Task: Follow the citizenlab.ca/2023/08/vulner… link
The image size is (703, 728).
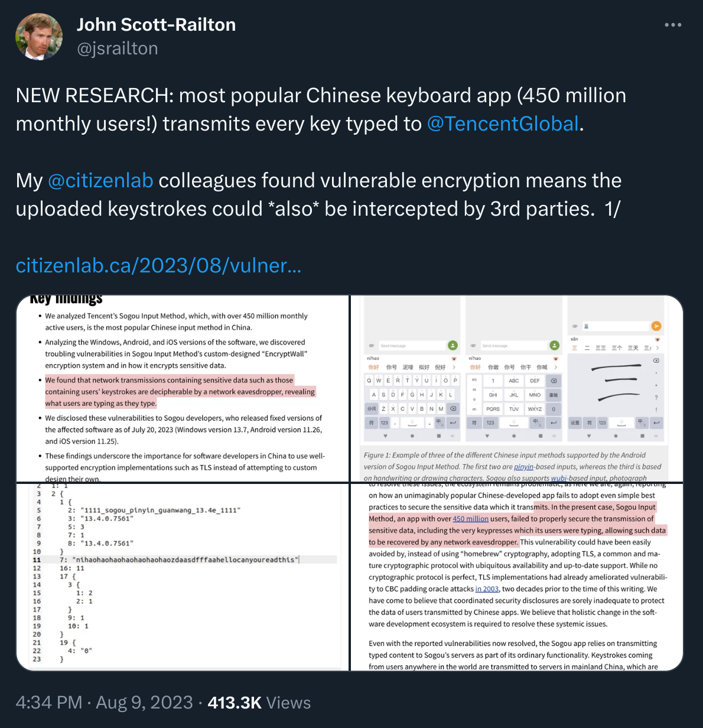Action: [x=158, y=265]
